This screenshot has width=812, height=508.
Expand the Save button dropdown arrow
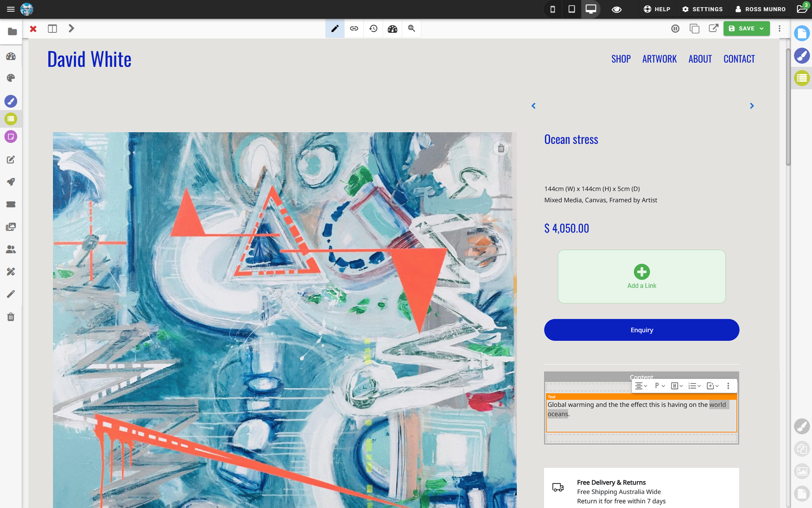[762, 28]
